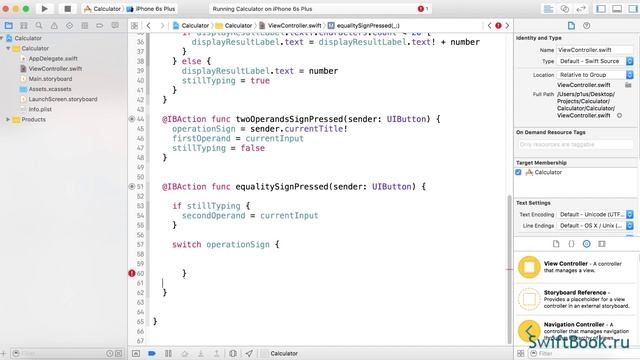
Task: Click the IBAction connection circle on line 44
Action: tap(131, 119)
